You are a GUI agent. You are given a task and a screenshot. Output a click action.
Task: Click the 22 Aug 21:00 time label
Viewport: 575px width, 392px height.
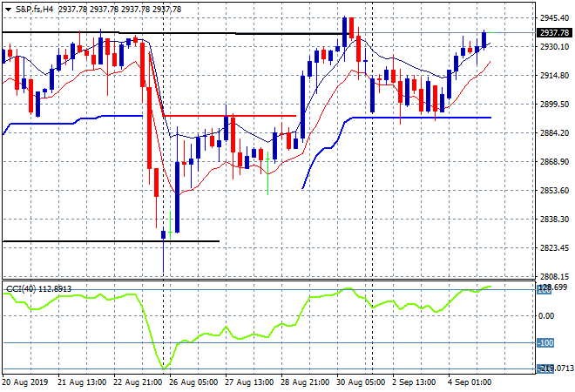138,382
